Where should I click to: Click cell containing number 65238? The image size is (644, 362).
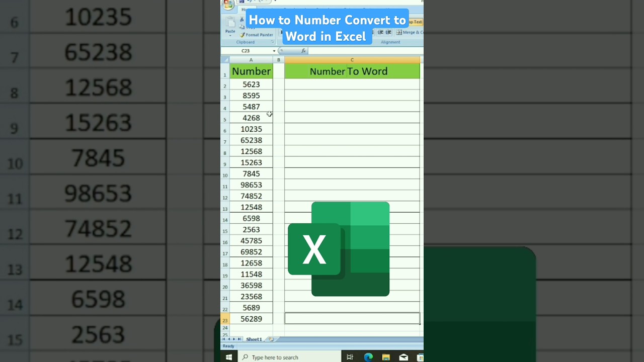pyautogui.click(x=251, y=140)
